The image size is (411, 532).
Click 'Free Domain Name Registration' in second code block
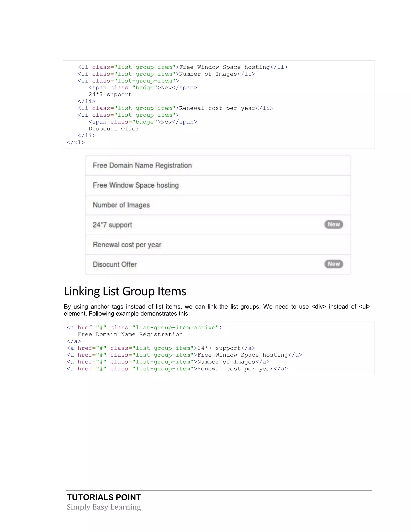130,334
